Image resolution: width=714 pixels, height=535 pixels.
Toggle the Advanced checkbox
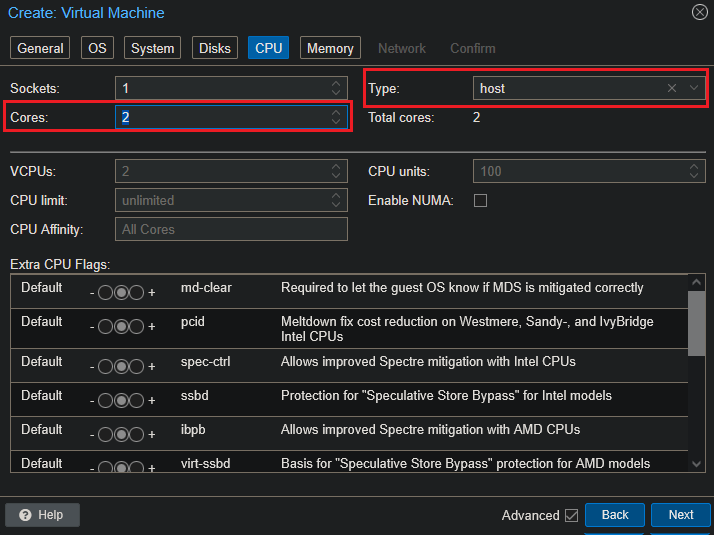point(571,515)
